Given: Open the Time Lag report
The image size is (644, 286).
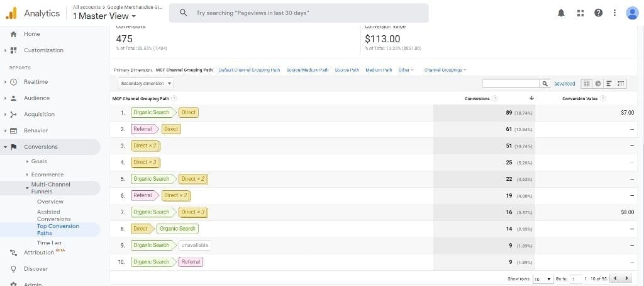Looking at the screenshot, I should 49,243.
